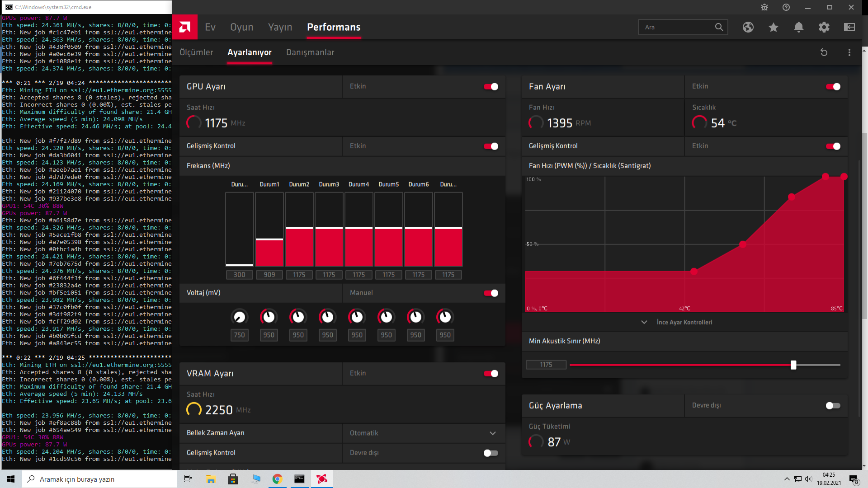Toggle Voltaj manual switch
Viewport: 868px width, 488px height.
491,293
